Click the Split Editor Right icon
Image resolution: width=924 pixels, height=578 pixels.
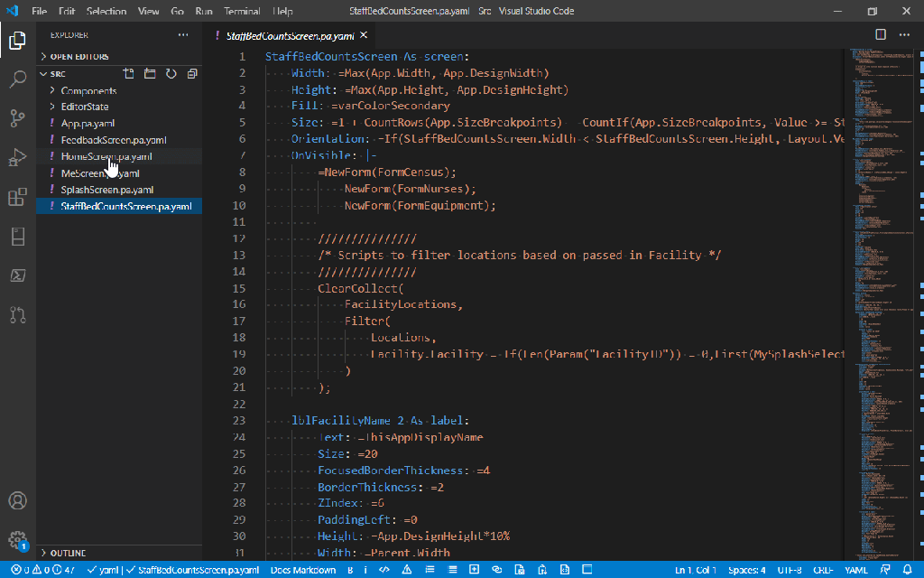coord(881,35)
